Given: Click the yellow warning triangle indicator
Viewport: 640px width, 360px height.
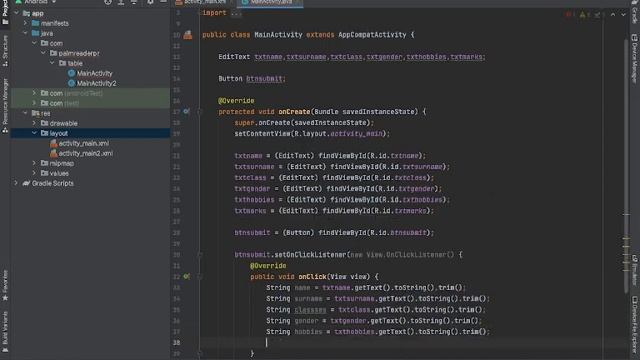Looking at the screenshot, I should coord(583,15).
